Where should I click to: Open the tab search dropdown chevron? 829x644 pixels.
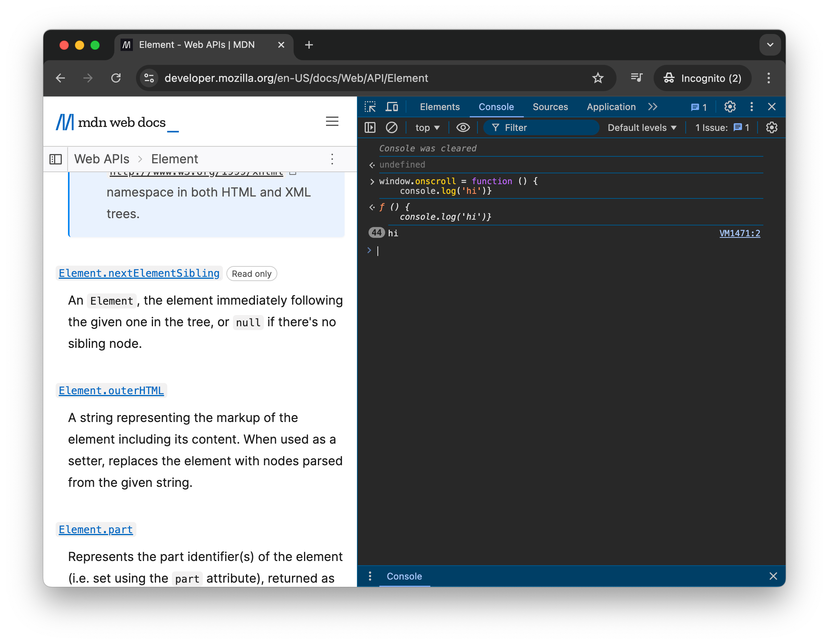click(770, 45)
